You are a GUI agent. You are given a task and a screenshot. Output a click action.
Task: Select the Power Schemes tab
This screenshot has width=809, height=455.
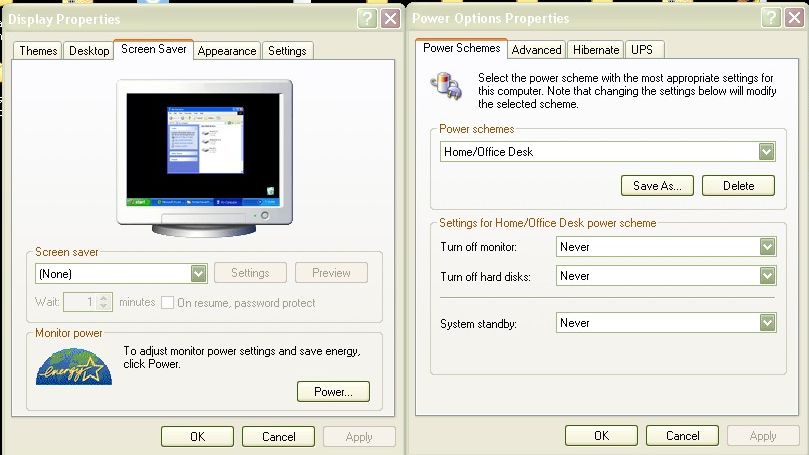coord(461,48)
